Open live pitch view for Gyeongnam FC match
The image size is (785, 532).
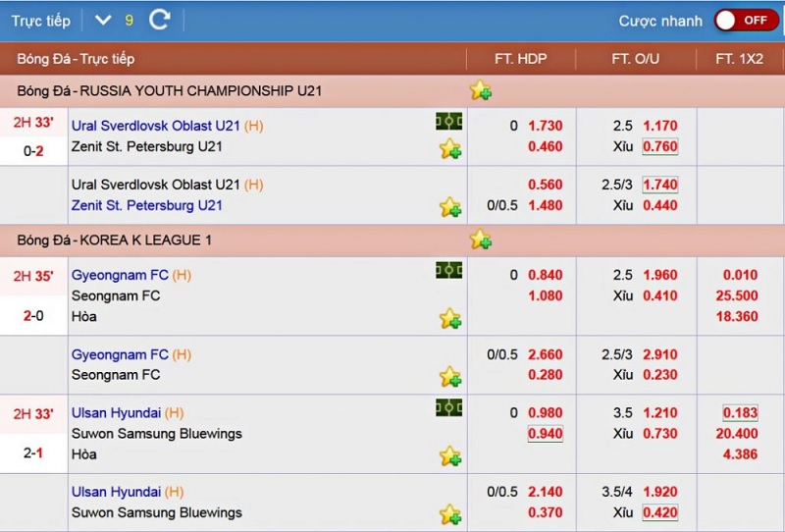click(448, 271)
